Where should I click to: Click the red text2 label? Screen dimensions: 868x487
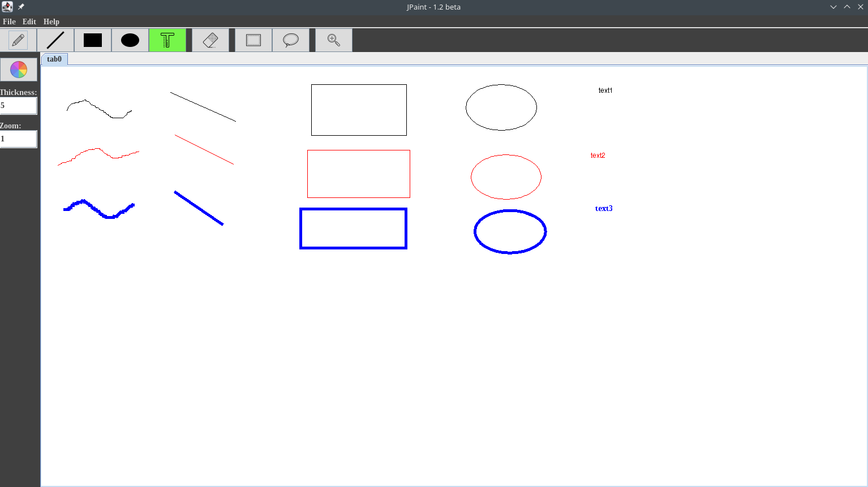[x=598, y=156]
